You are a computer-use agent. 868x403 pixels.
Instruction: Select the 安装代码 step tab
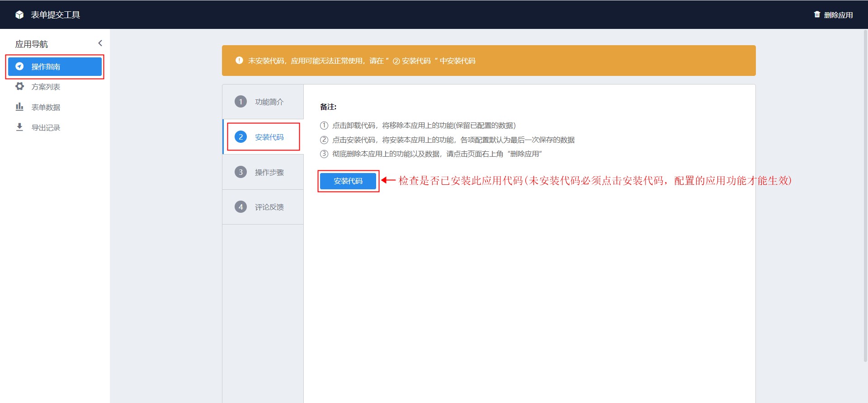pyautogui.click(x=263, y=137)
